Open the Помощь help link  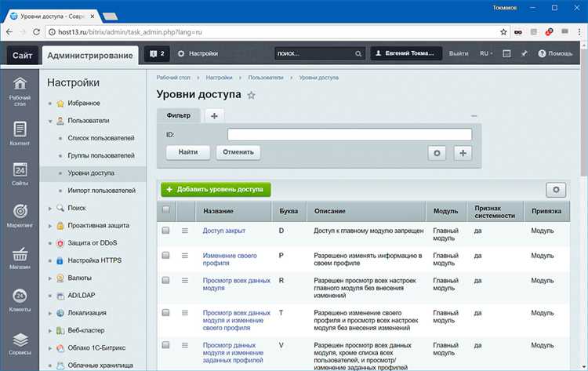pos(555,53)
